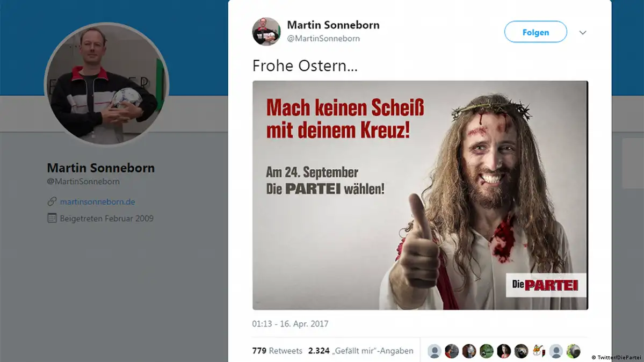View the 2.324 Gefällt mir list

361,351
